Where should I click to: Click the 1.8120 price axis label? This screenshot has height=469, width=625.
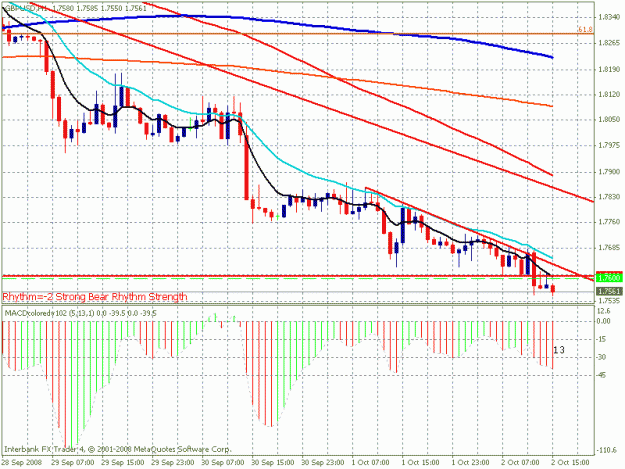click(x=610, y=94)
